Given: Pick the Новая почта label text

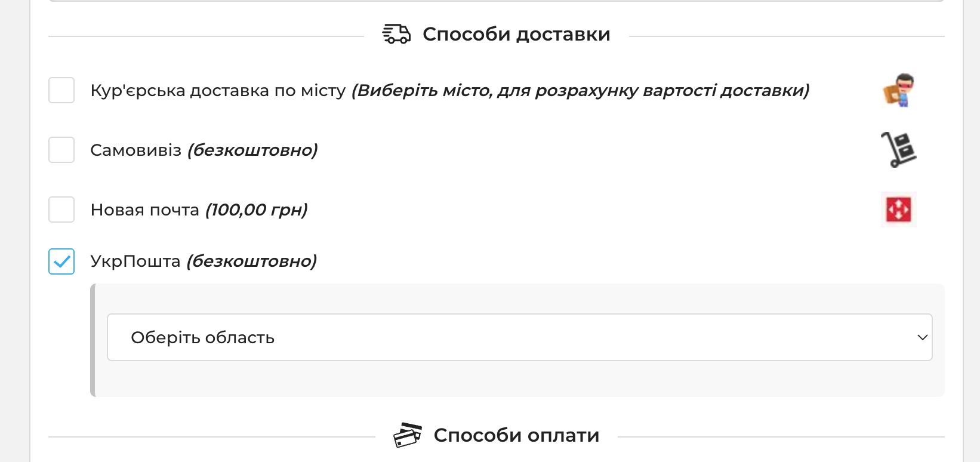Looking at the screenshot, I should [144, 210].
